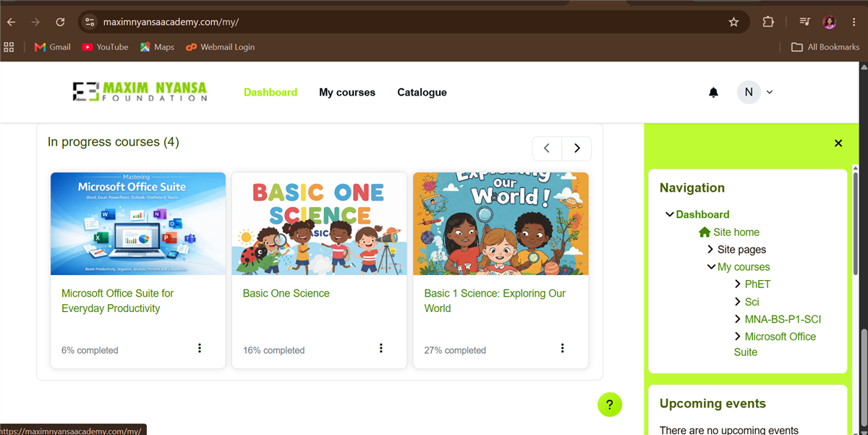Click 'Navigation' block heading
Viewport: 868px width, 435px height.
pyautogui.click(x=692, y=188)
